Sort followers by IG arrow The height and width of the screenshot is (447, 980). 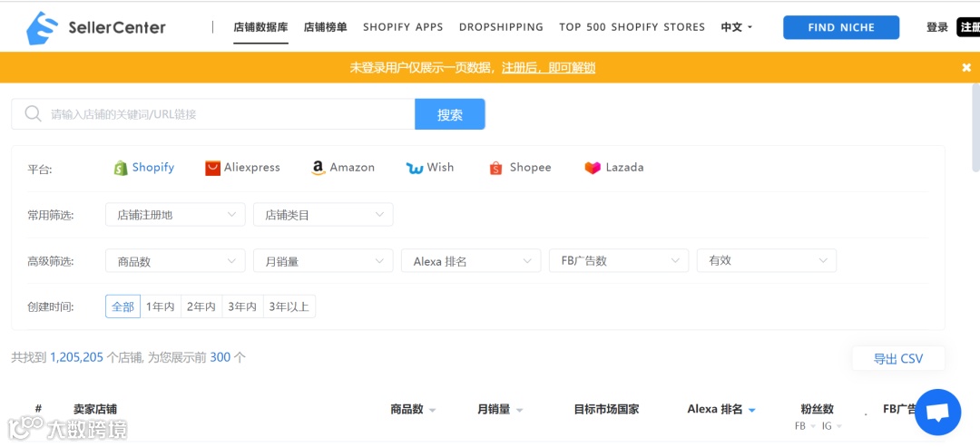point(838,426)
